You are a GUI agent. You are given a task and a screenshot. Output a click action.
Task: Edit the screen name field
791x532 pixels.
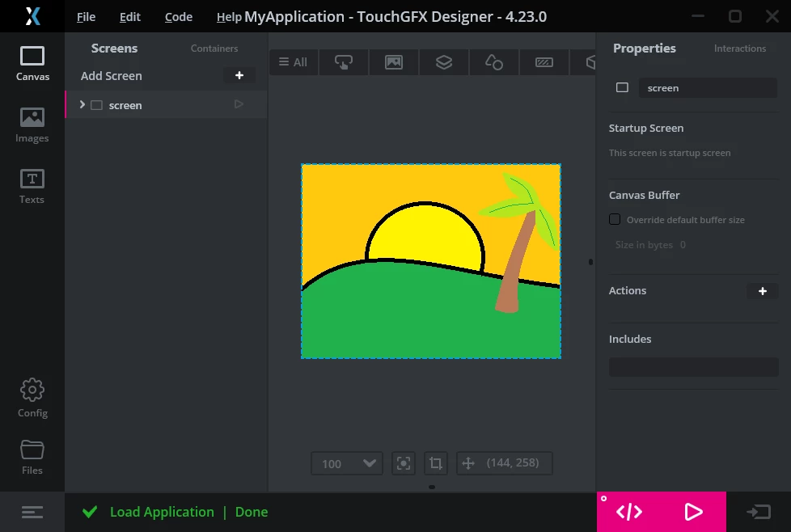coord(708,88)
